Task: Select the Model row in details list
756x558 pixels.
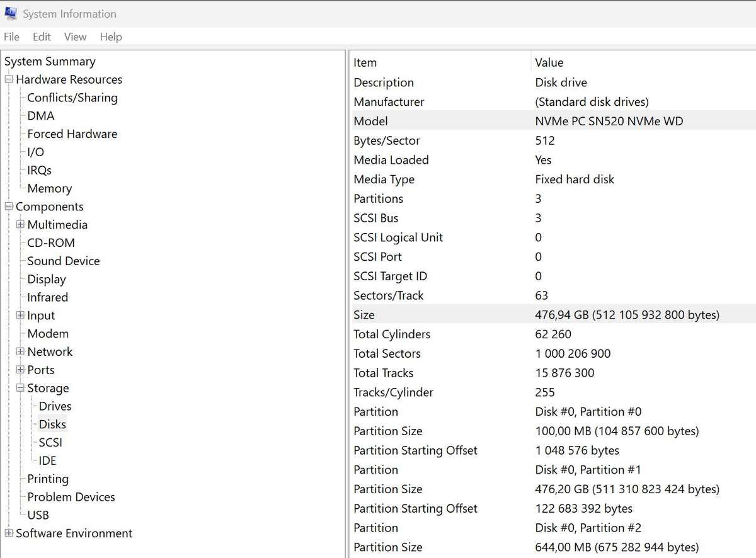Action: (x=370, y=121)
